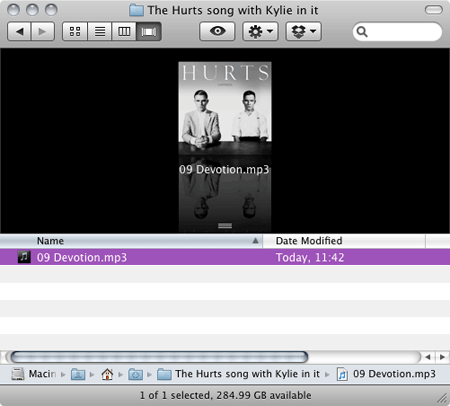Open the Macintosh HD item in the path bar
The image size is (450, 406).
33,374
